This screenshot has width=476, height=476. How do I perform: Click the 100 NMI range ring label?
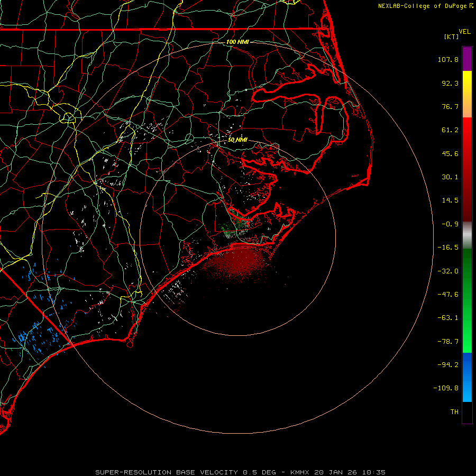(237, 42)
